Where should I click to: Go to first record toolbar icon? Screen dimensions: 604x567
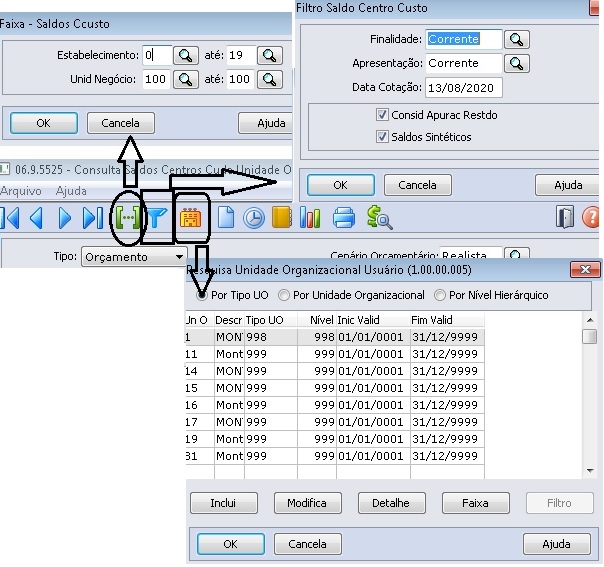tap(10, 218)
